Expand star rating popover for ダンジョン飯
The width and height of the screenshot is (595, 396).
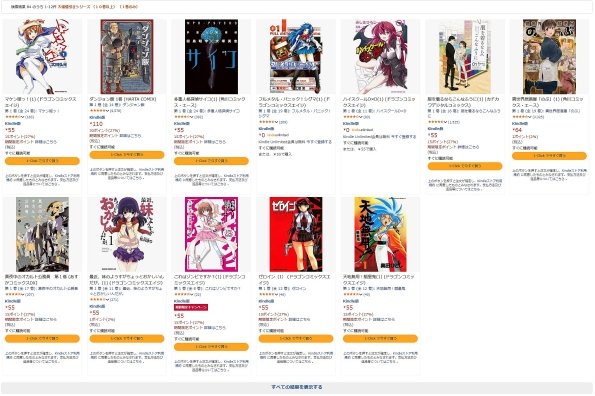click(108, 111)
